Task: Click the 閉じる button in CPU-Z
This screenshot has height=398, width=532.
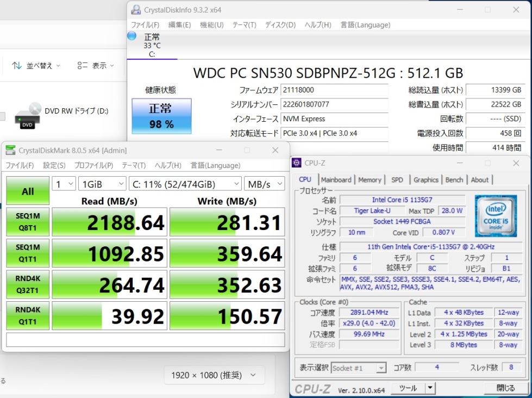Action: click(x=505, y=388)
